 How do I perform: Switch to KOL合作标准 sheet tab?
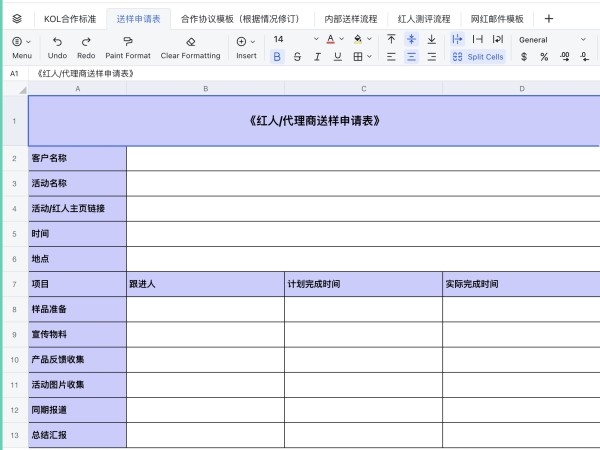click(70, 19)
